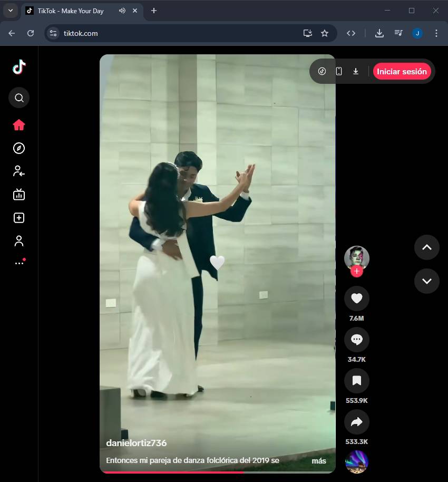Select the TikTok - Make Your Day tab

tap(70, 11)
